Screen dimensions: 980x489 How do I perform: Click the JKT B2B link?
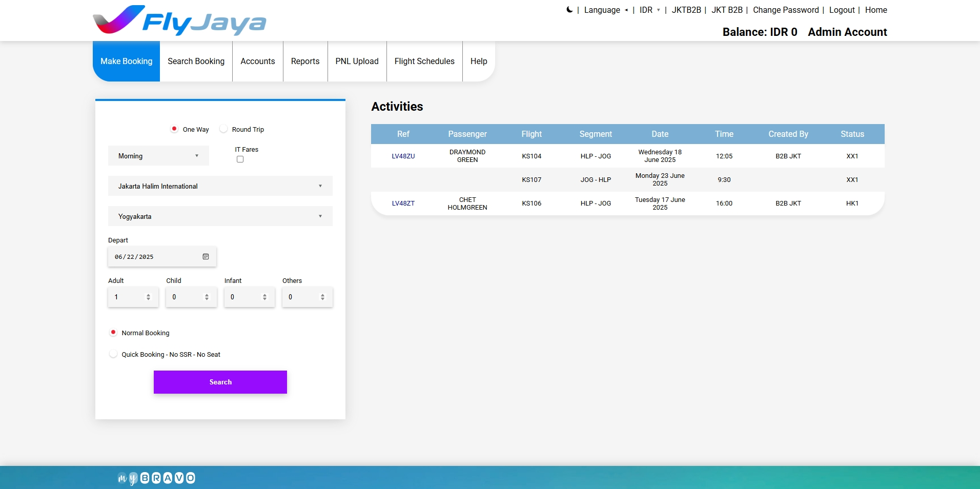point(727,10)
